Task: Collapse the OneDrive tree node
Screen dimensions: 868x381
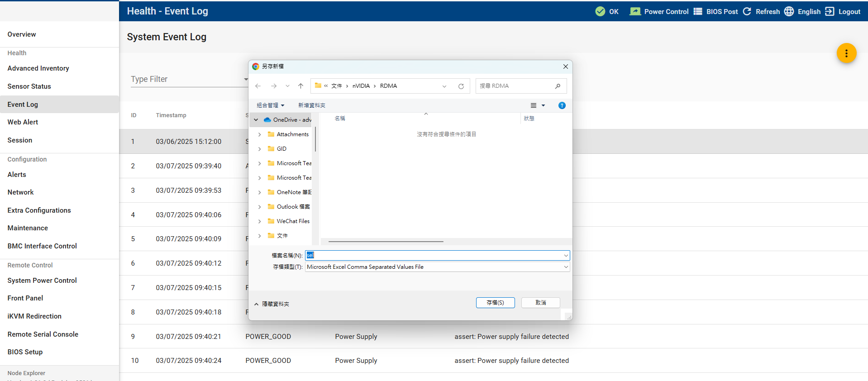Action: (x=256, y=120)
